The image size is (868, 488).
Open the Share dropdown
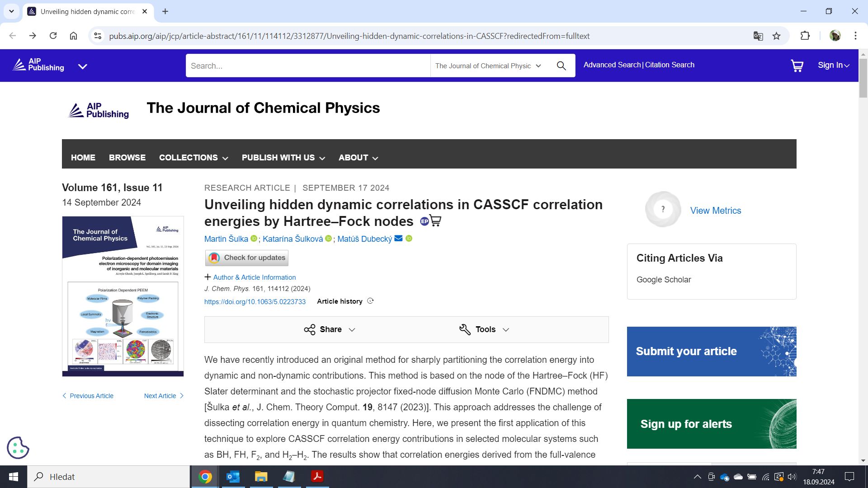330,329
